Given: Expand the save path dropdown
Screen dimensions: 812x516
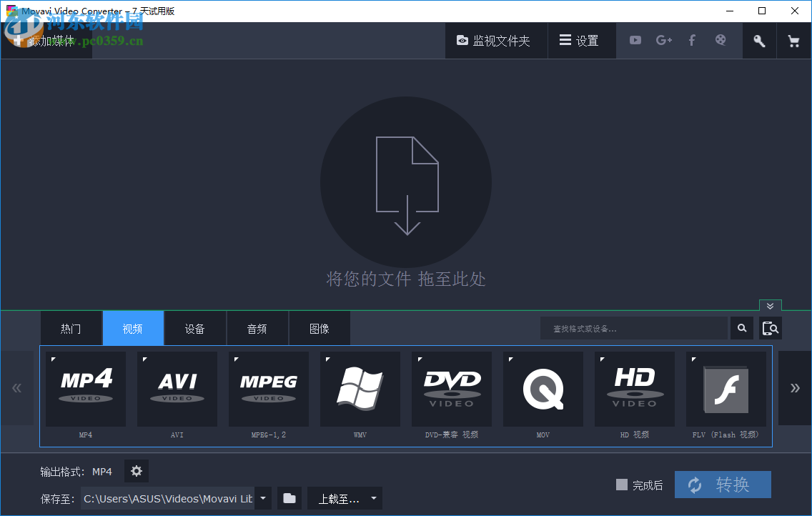Looking at the screenshot, I should (x=262, y=498).
